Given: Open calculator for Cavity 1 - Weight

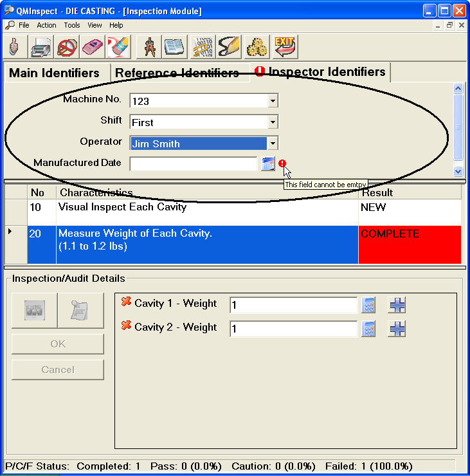Looking at the screenshot, I should click(x=368, y=305).
